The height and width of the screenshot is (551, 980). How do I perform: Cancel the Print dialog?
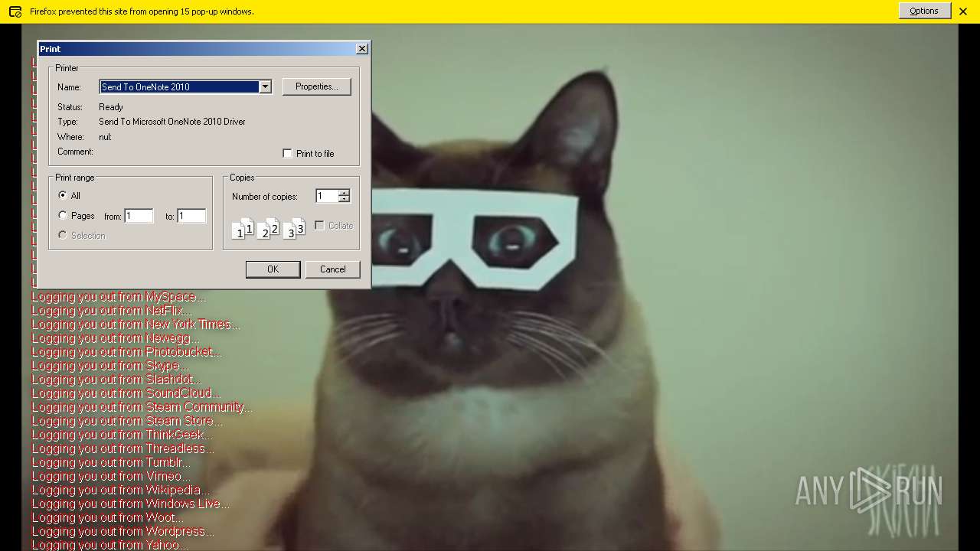(332, 269)
